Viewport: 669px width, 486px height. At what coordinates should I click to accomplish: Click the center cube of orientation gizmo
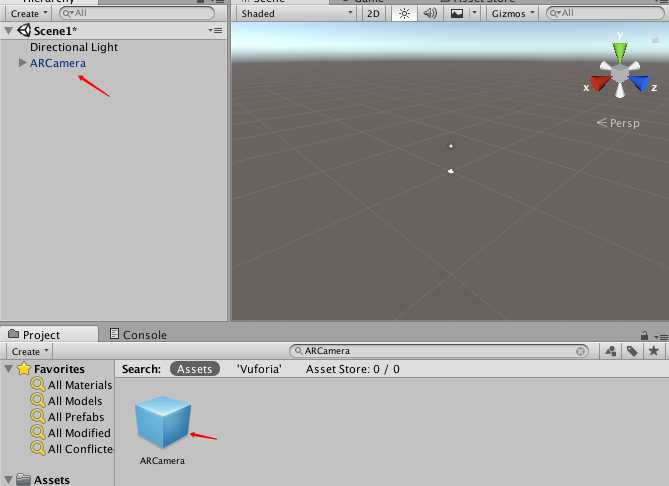[x=620, y=74]
